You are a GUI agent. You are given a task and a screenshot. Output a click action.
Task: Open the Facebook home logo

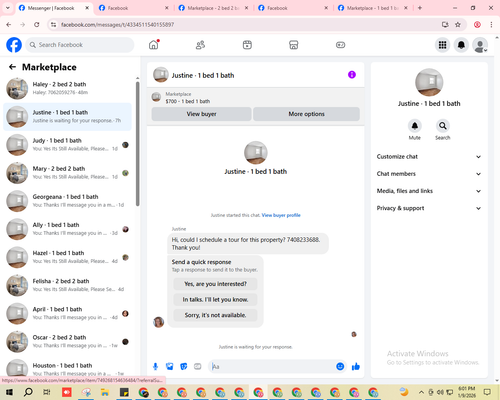coord(14,45)
